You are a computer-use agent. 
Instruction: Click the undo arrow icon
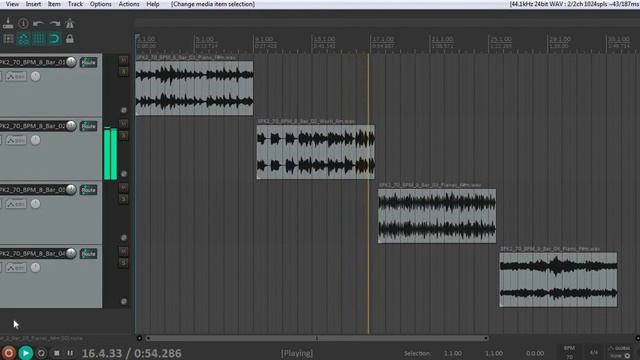coord(38,24)
